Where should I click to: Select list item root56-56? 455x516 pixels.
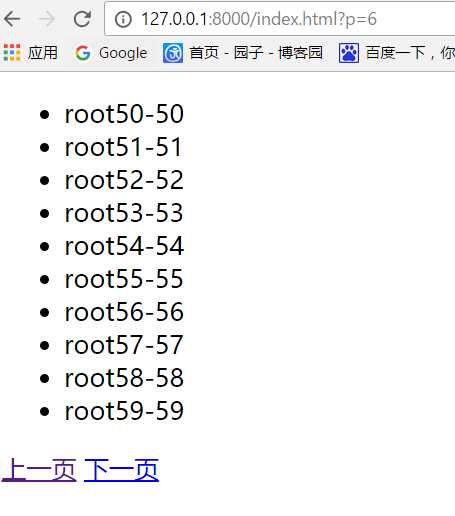(x=124, y=312)
